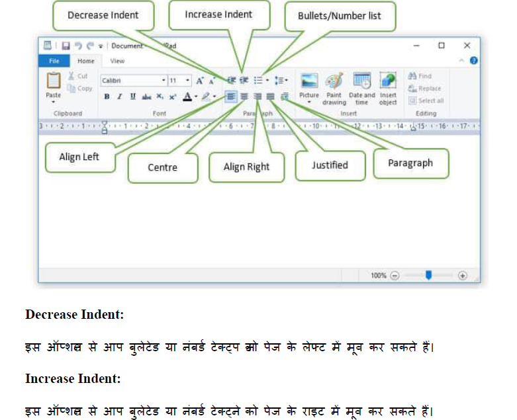Toggle Italic formatting
The image size is (517, 420).
click(119, 97)
